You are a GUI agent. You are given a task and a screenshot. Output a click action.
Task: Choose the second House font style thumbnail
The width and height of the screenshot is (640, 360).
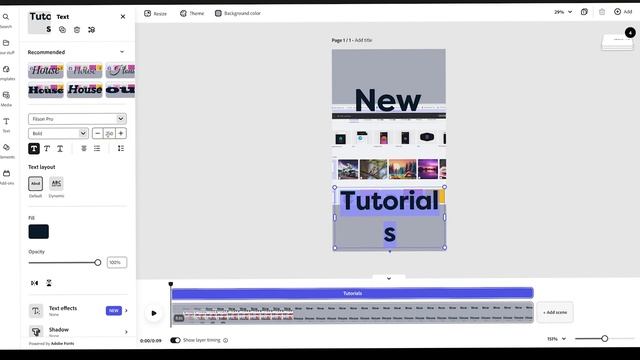click(84, 70)
